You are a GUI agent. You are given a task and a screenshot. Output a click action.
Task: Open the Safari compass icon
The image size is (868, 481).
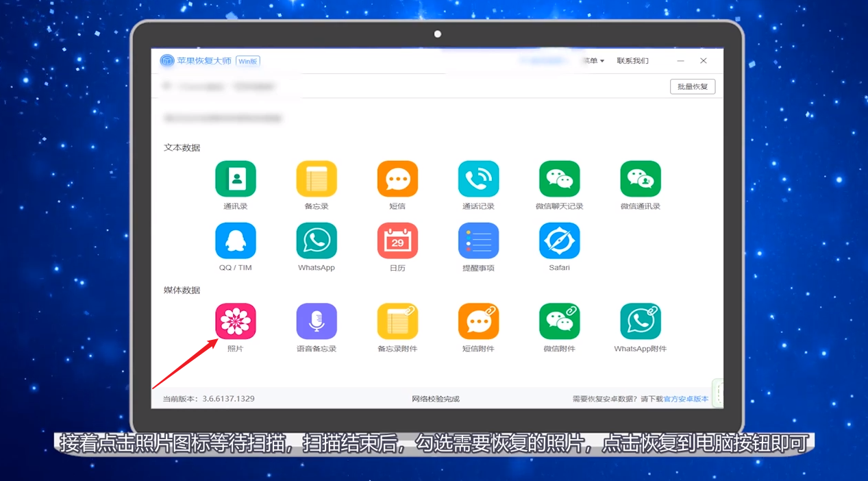[559, 241]
